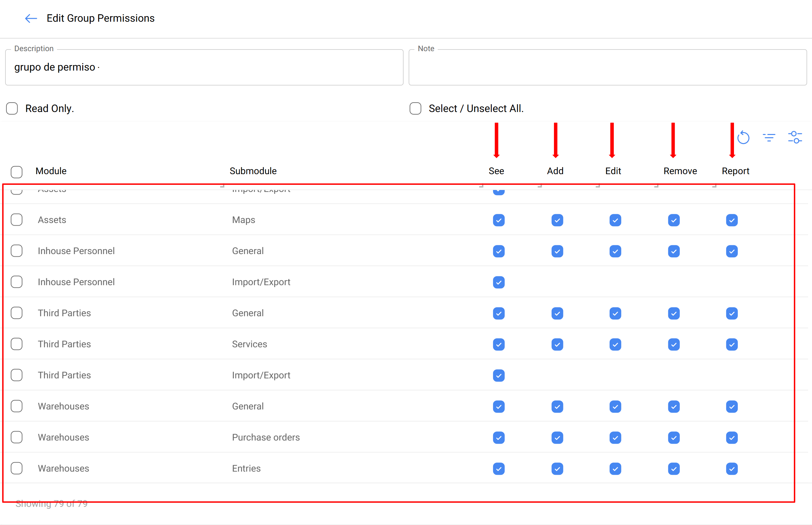Select the Assets Maps row checkbox
812x525 pixels.
[x=17, y=220]
